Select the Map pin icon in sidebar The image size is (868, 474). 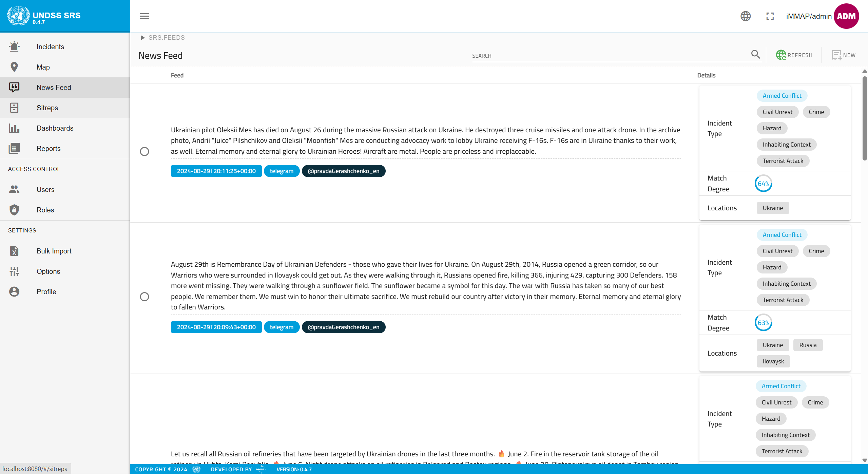click(x=14, y=67)
